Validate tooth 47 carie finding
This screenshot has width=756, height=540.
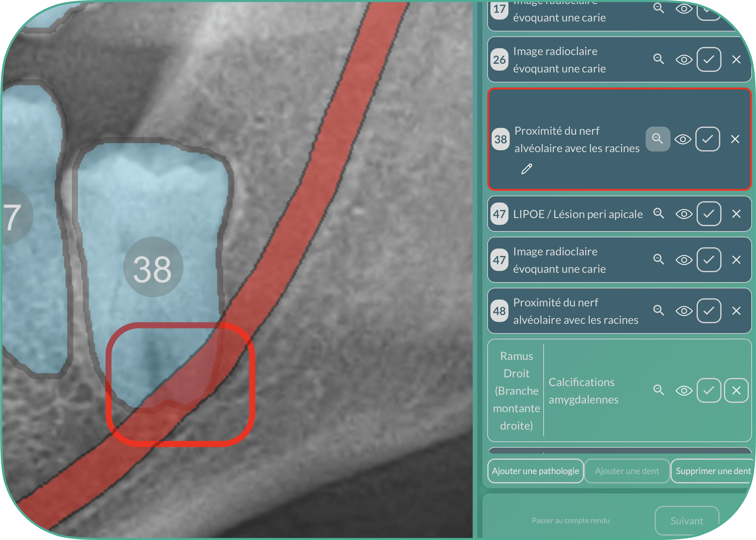click(x=708, y=259)
